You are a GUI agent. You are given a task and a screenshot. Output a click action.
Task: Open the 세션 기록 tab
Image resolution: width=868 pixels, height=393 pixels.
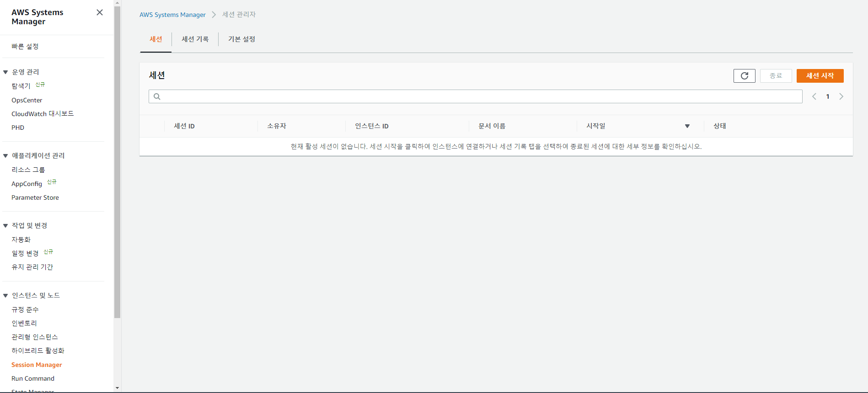[x=195, y=39]
